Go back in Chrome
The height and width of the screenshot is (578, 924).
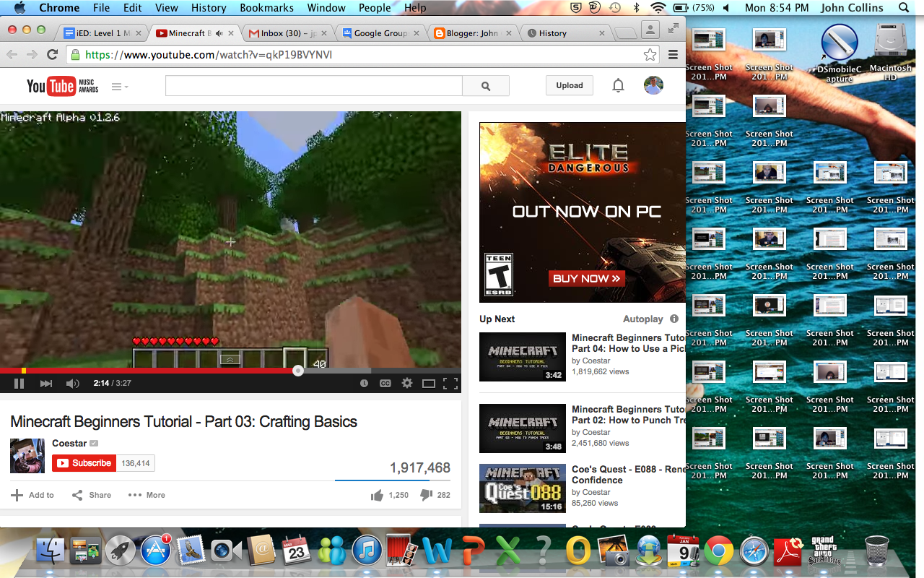(x=12, y=55)
